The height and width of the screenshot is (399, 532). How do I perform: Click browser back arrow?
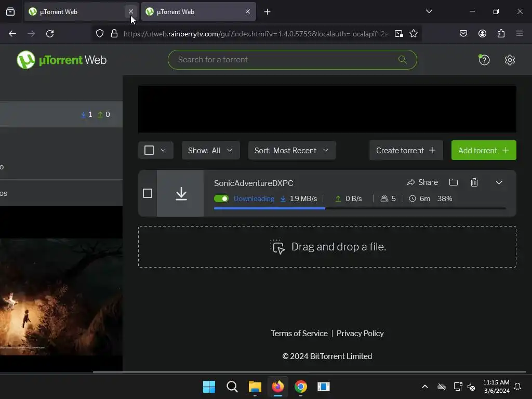click(12, 34)
